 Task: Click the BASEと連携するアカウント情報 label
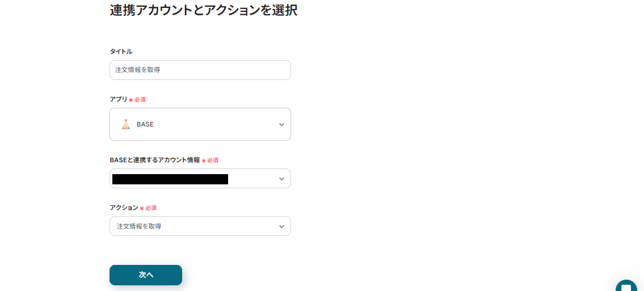click(x=154, y=160)
